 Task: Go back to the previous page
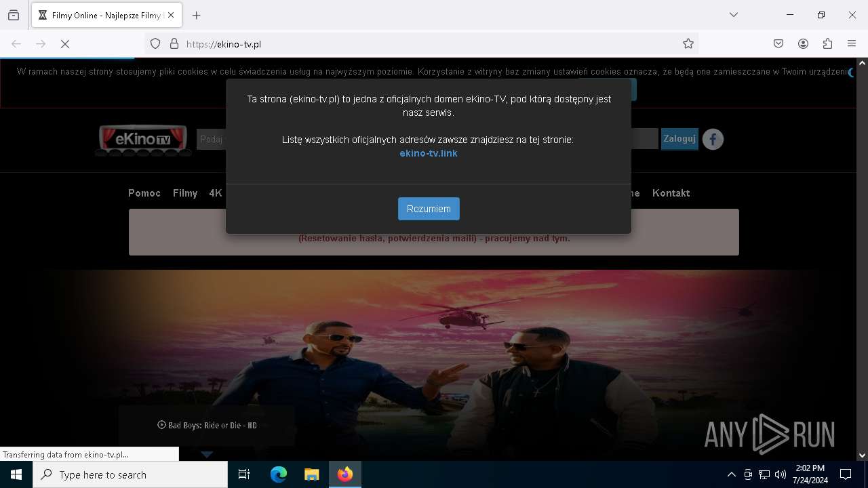pos(16,44)
